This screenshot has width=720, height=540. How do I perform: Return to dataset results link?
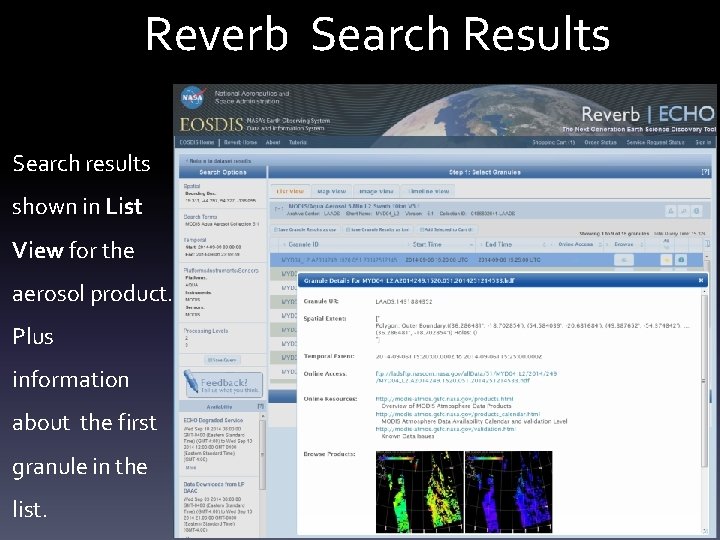pyautogui.click(x=218, y=161)
